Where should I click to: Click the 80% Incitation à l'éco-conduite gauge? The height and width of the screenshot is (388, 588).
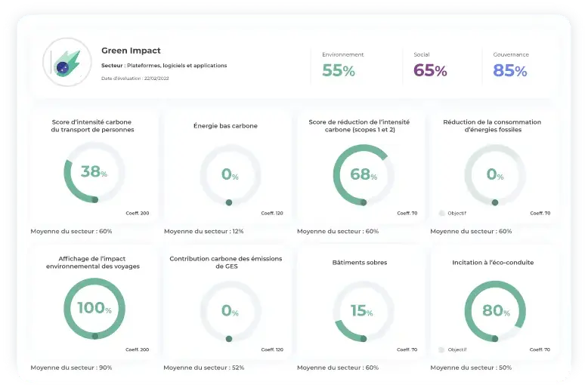click(494, 310)
